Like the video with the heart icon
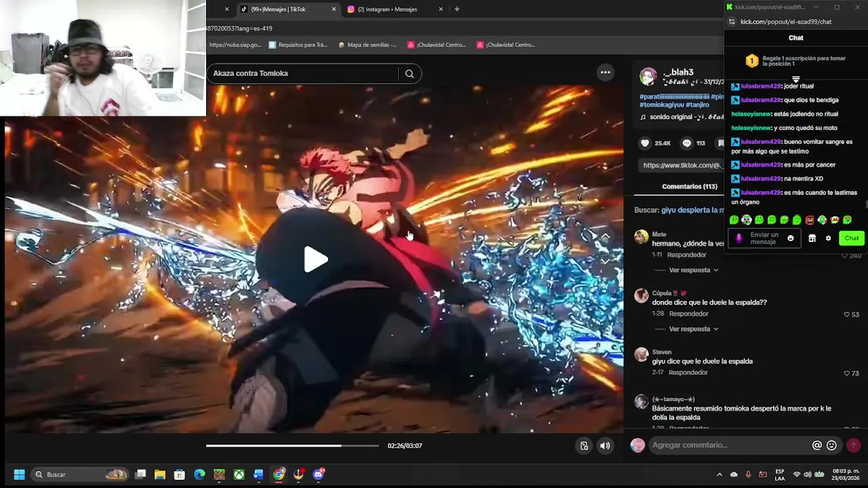The height and width of the screenshot is (488, 868). click(645, 143)
